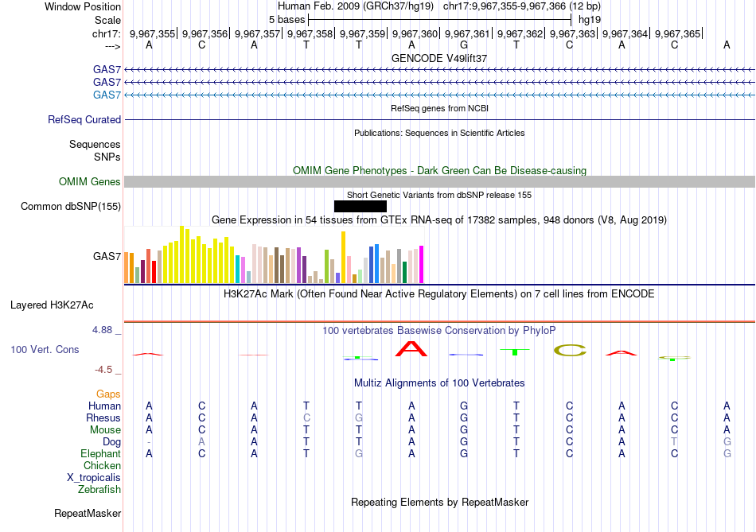The width and height of the screenshot is (756, 532).
Task: Click the RefSeq Curated track label
Action: coord(84,119)
